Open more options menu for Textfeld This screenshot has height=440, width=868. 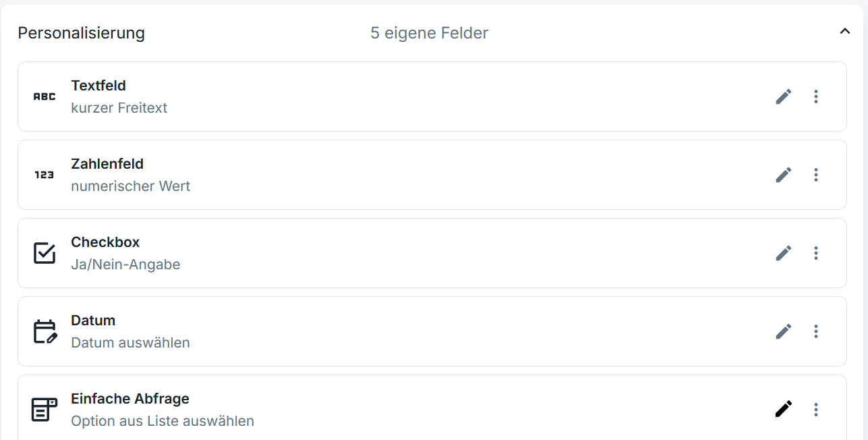(x=816, y=97)
